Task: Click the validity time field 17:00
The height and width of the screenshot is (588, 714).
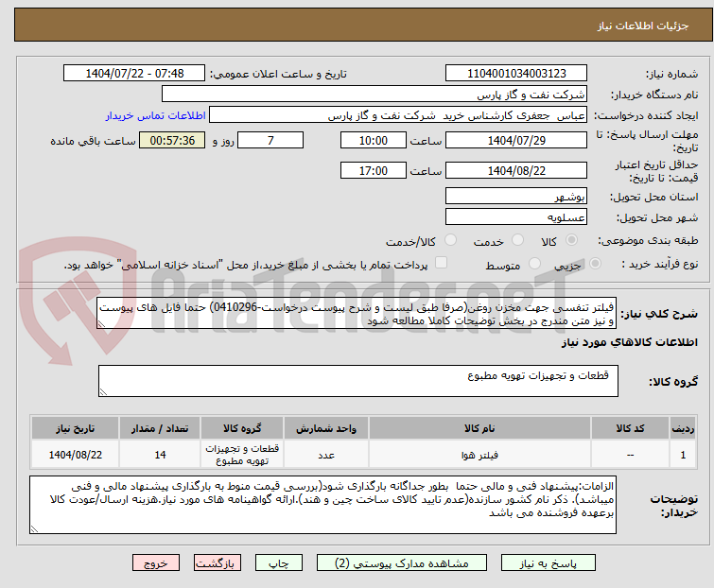Action: pyautogui.click(x=374, y=171)
